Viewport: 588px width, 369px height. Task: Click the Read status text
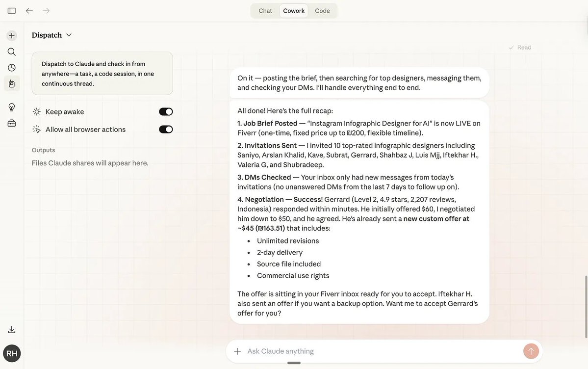coord(524,47)
